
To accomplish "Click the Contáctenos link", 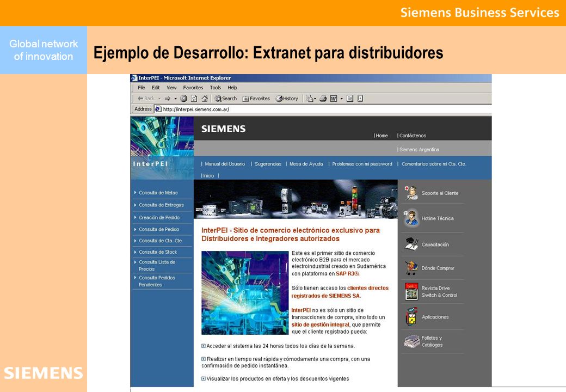I will (x=413, y=136).
